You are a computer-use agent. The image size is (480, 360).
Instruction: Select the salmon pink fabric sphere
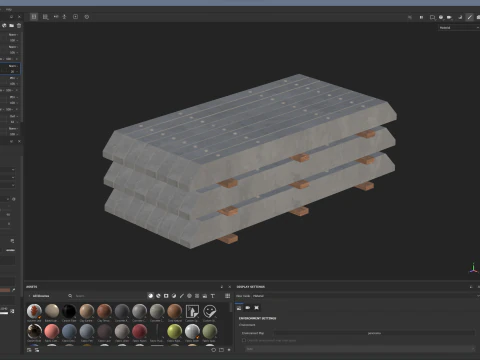point(52,332)
